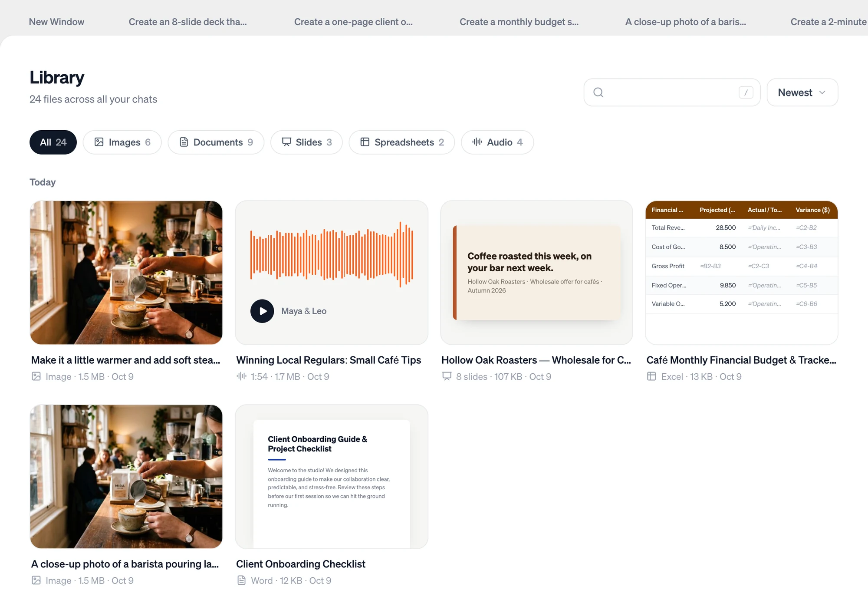Open the New Window tab
The width and height of the screenshot is (868, 606).
pos(56,22)
